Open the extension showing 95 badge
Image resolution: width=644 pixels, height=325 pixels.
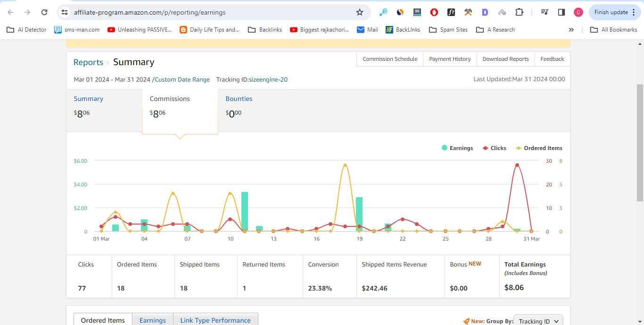(x=417, y=12)
